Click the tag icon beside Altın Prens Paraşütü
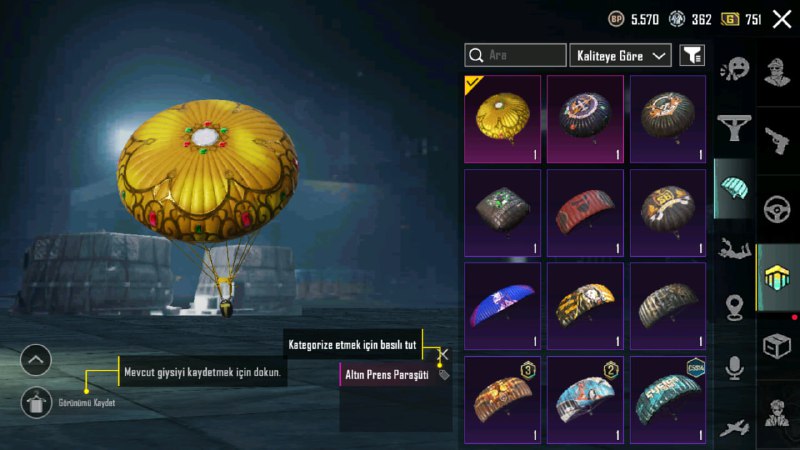This screenshot has height=450, width=800. (x=444, y=375)
